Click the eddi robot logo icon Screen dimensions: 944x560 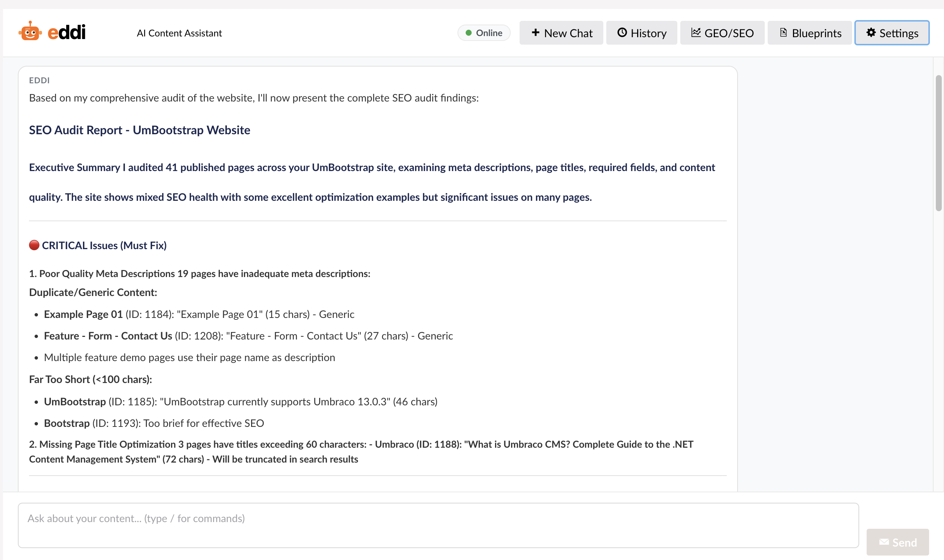pyautogui.click(x=30, y=31)
